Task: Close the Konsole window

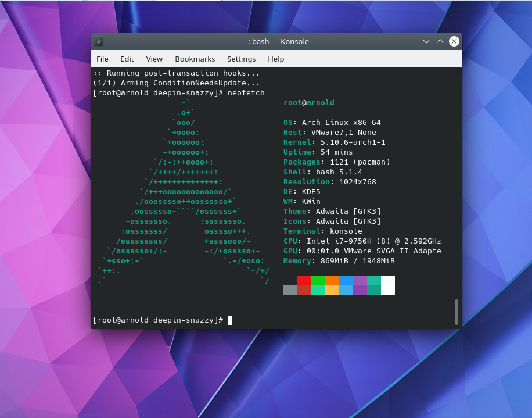Action: point(454,41)
